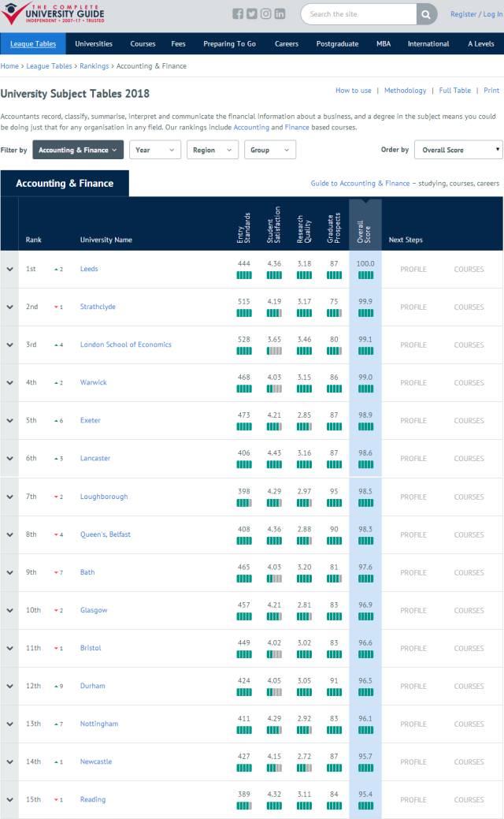The width and height of the screenshot is (504, 819).
Task: Click Bath overall score bar indicator
Action: pos(365,579)
